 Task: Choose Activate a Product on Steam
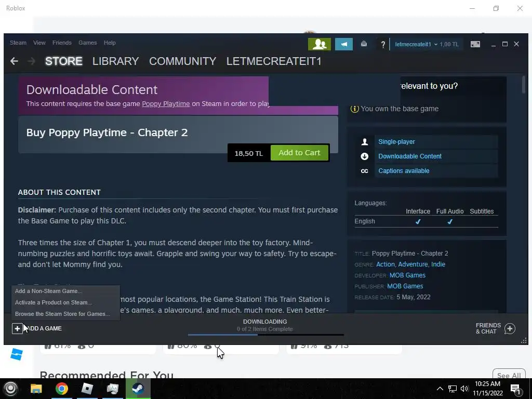point(65,303)
